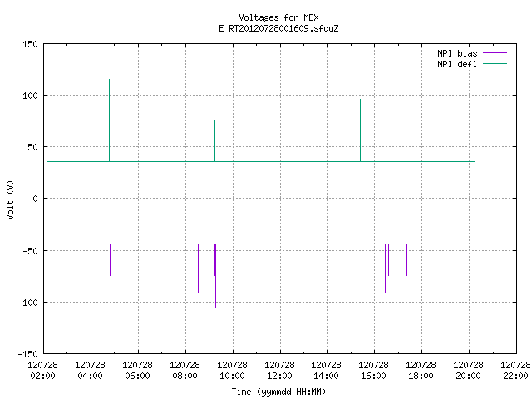Click the purple NPI bias spike near 16:25 reaching -90
532x399 pixels.
point(386,268)
